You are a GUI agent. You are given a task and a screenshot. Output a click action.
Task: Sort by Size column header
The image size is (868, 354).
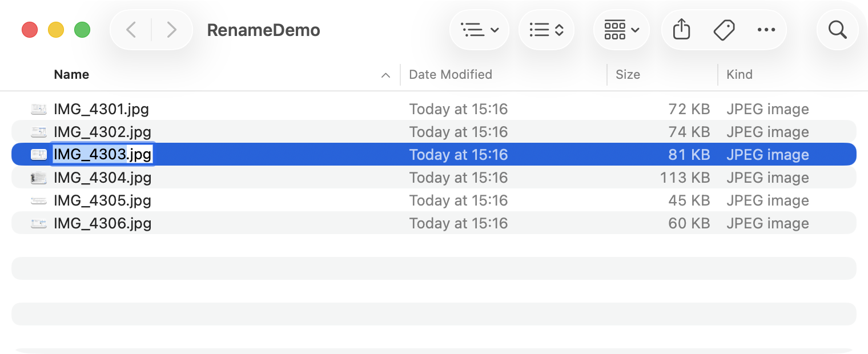(628, 74)
